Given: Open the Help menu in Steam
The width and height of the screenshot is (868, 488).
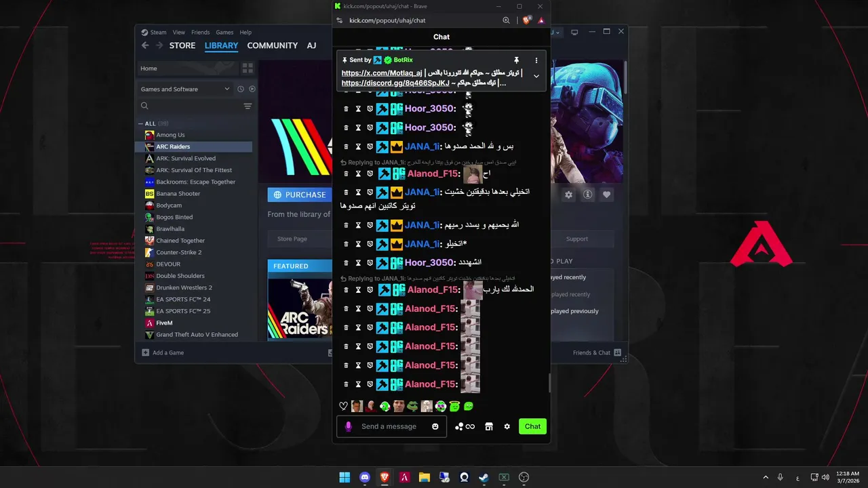Looking at the screenshot, I should coord(245,32).
